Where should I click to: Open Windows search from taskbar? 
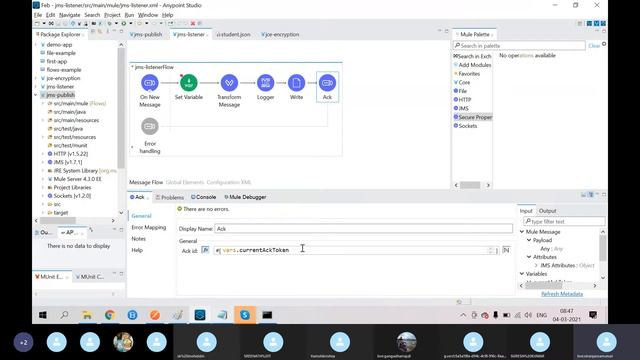pos(64,315)
